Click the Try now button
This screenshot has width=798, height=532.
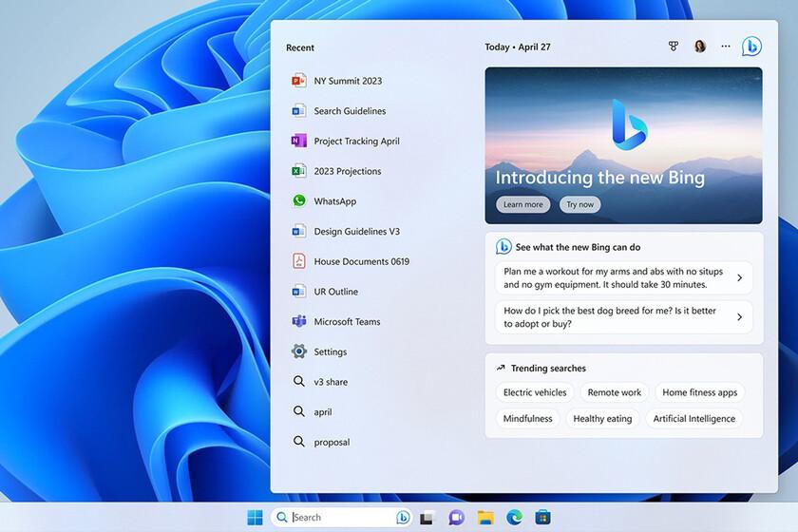pos(579,204)
